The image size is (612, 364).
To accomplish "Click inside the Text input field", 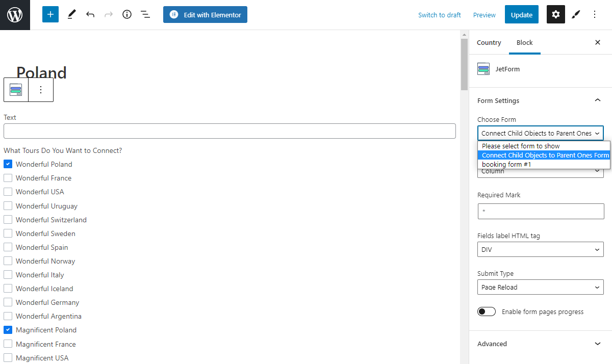I will tap(229, 131).
